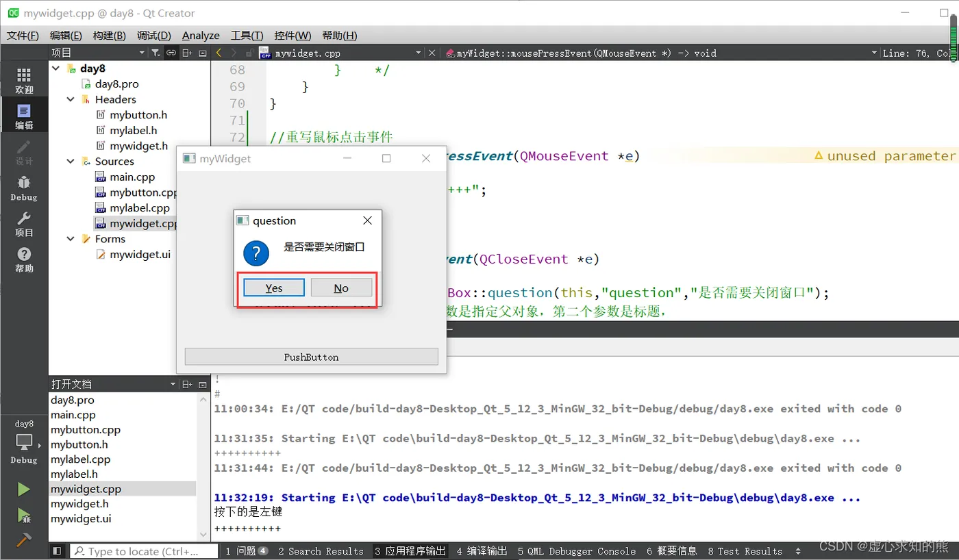Build project with the hammer icon
Image resolution: width=959 pixels, height=560 pixels.
click(x=24, y=539)
